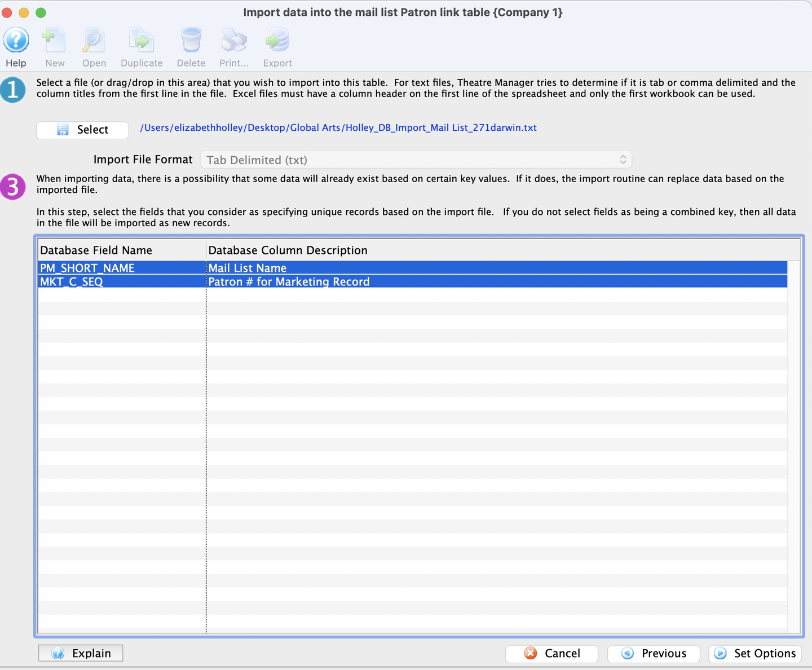812x670 pixels.
Task: Open the Import File Format dropdown
Action: point(416,160)
